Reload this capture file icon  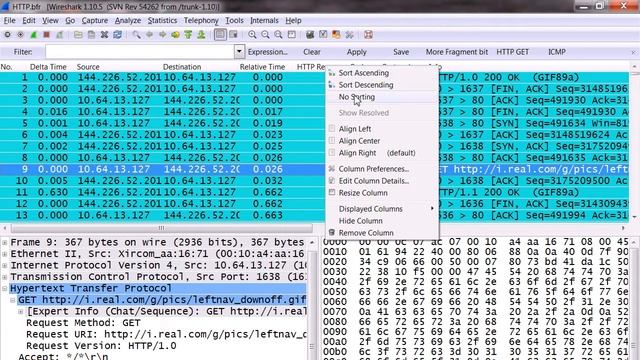point(118,35)
